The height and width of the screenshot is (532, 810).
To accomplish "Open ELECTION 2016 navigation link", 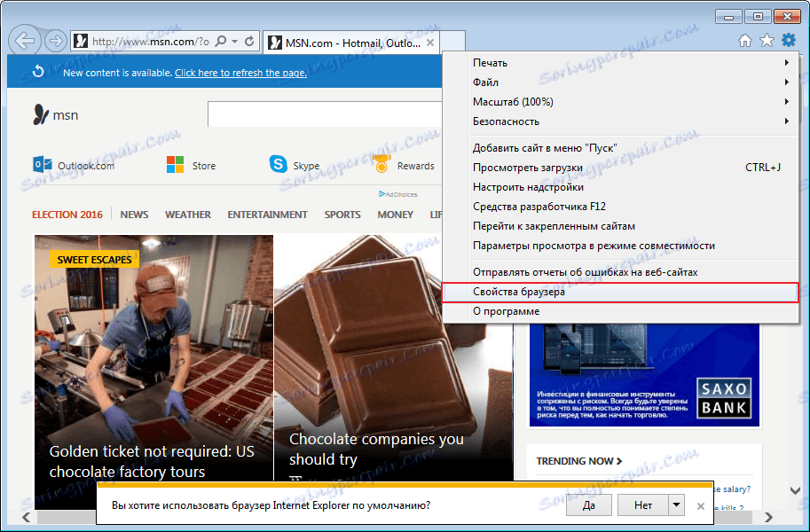I will [x=67, y=215].
